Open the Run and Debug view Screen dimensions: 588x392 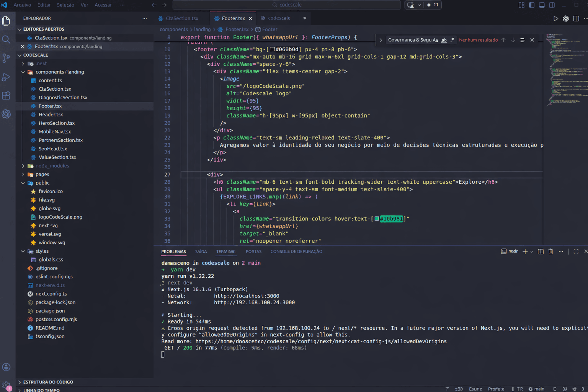pos(6,77)
